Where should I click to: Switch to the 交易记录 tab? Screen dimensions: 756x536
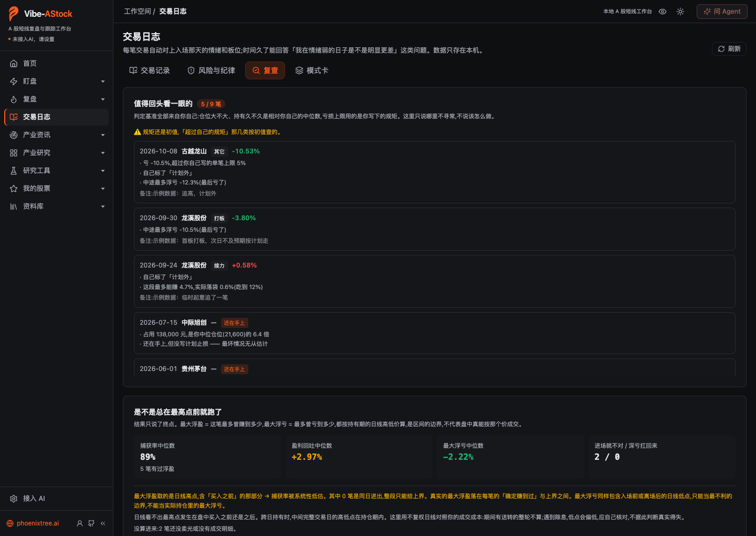point(150,70)
